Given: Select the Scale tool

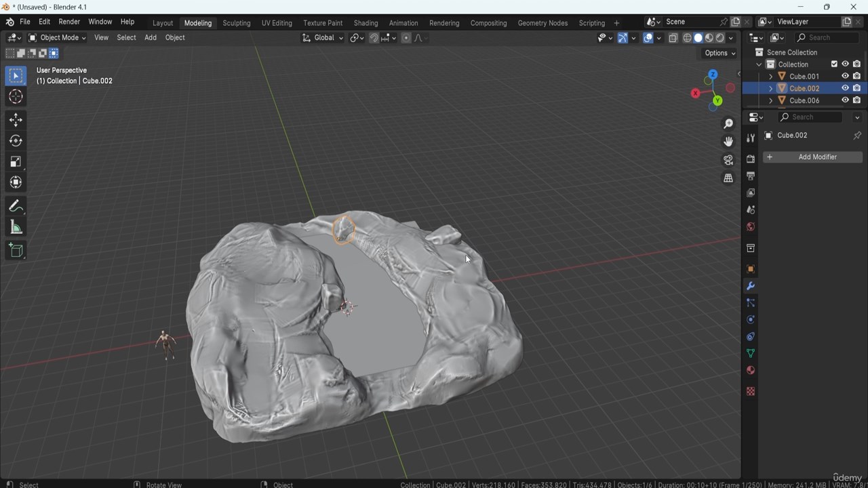Looking at the screenshot, I should tap(16, 162).
